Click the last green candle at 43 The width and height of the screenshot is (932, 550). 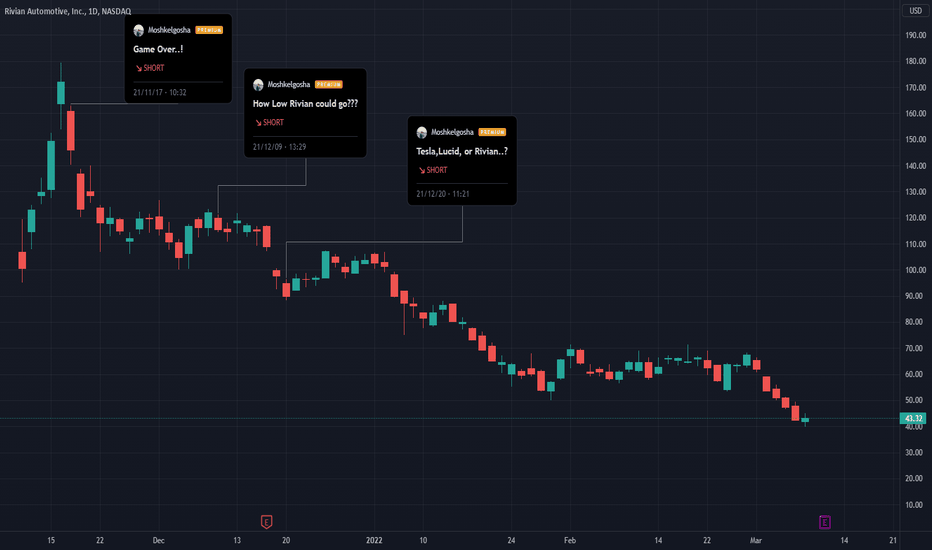[x=805, y=420]
